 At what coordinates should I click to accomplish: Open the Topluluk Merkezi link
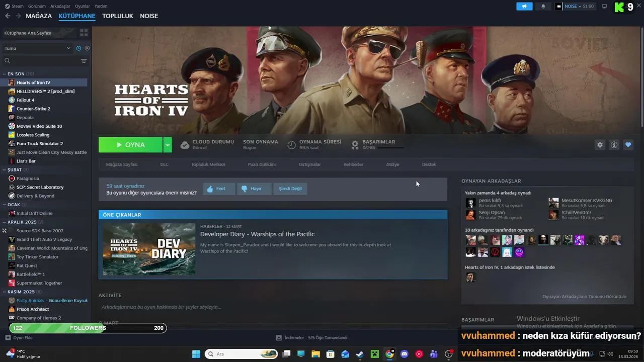pos(208,164)
